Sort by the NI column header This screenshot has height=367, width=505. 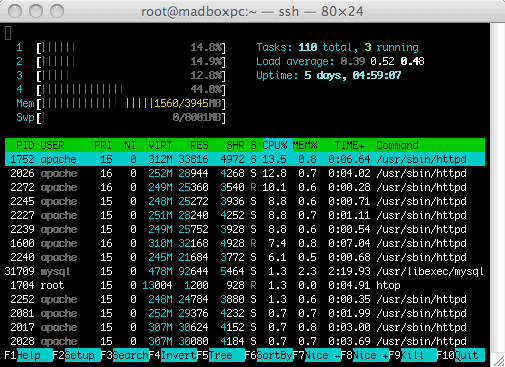tap(130, 145)
